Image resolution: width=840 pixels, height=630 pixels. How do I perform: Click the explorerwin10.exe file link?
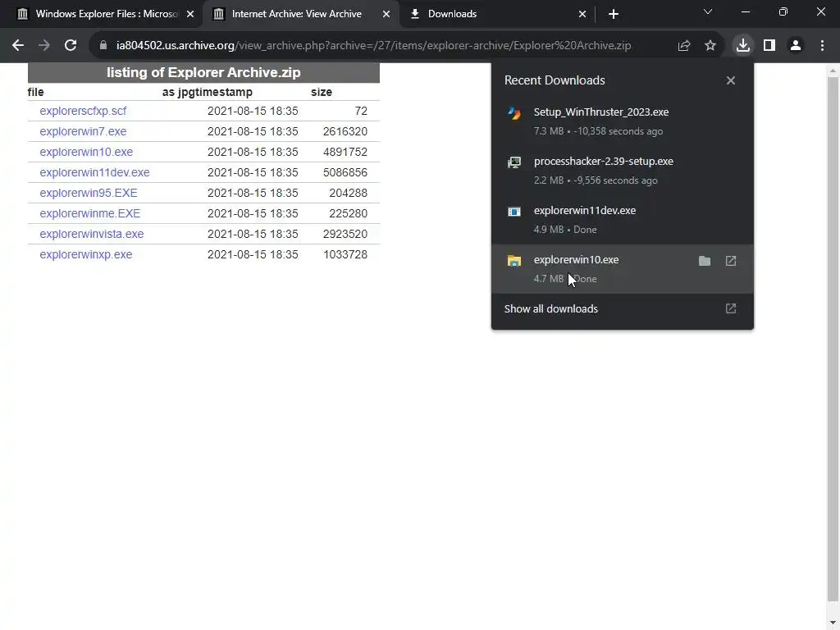86,152
